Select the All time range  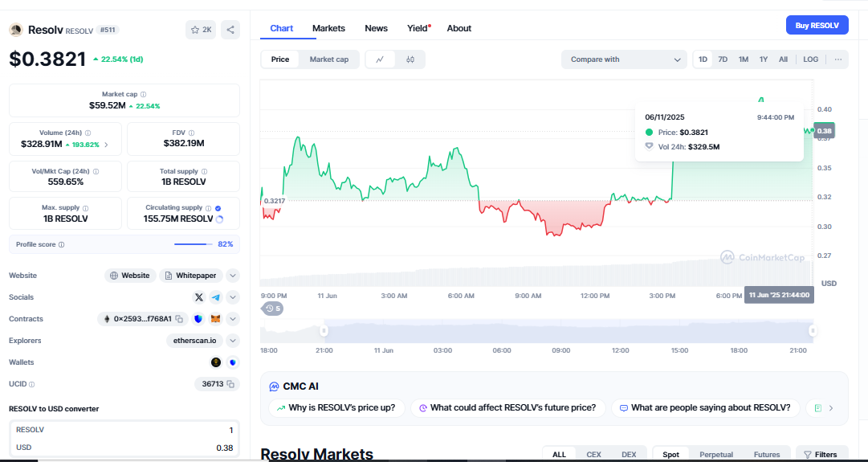pyautogui.click(x=783, y=59)
